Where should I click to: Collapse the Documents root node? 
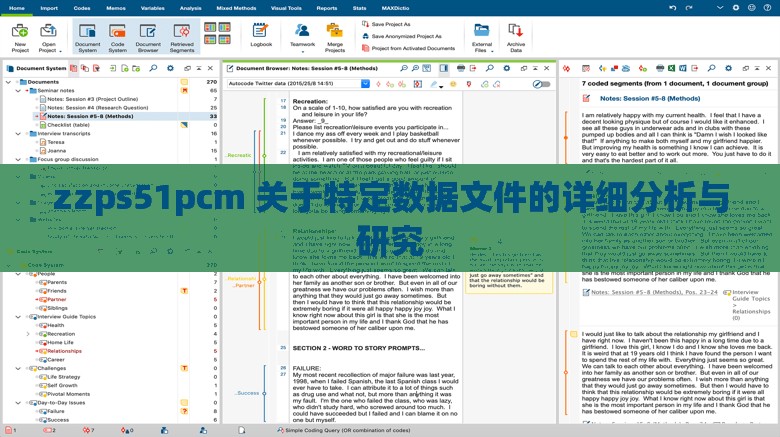click(8, 82)
